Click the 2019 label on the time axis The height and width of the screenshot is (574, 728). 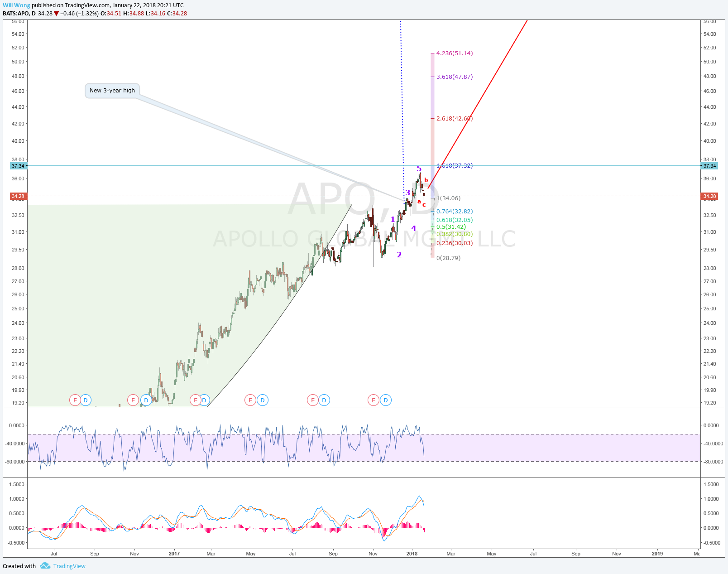click(657, 554)
